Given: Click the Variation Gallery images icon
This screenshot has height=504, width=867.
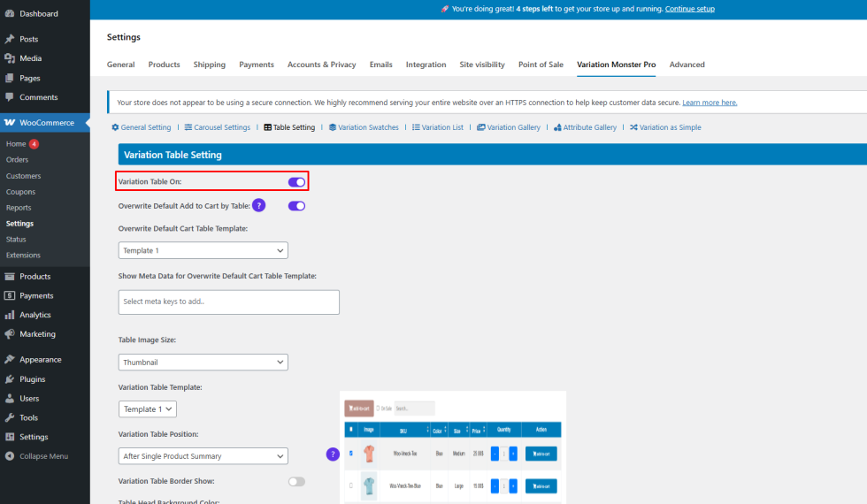Looking at the screenshot, I should click(481, 127).
